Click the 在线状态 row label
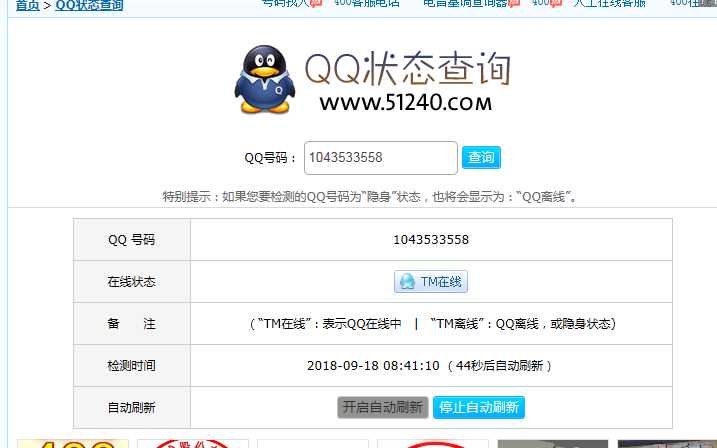 tap(132, 282)
